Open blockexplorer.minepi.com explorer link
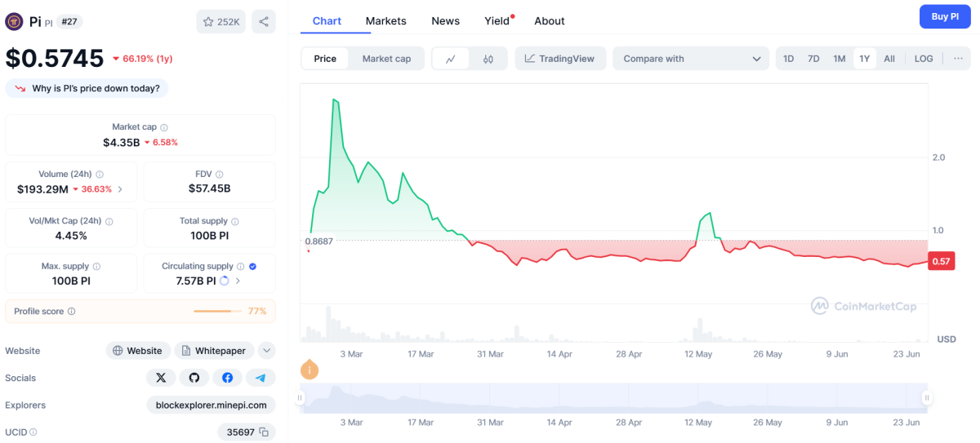The image size is (980, 443). tap(211, 405)
